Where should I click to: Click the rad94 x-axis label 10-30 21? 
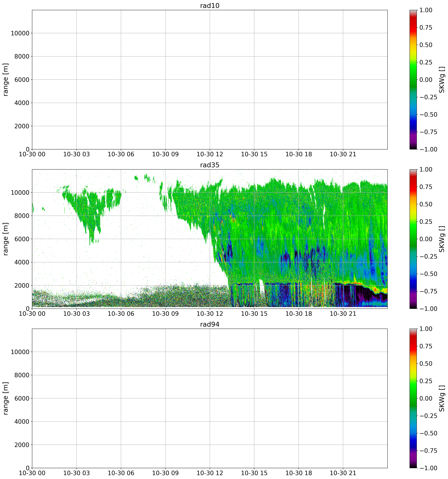tap(343, 473)
